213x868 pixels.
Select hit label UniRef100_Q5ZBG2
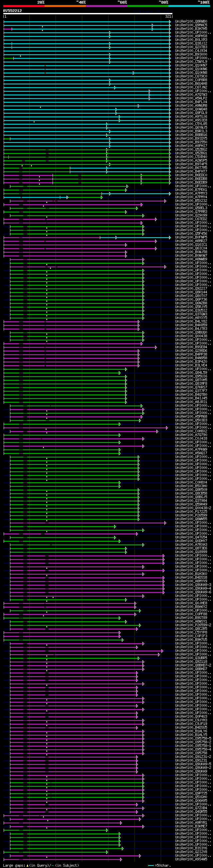[x=191, y=150]
